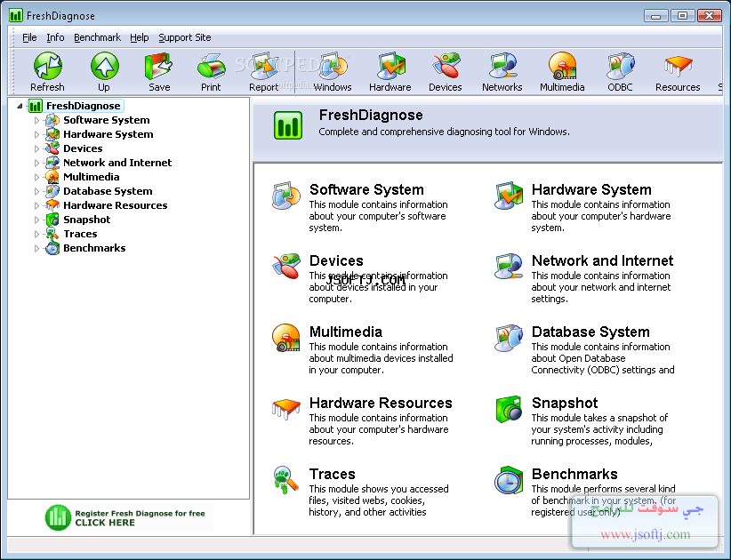Expand the Hardware Resources tree node
Viewport: 731px width, 560px height.
pyautogui.click(x=36, y=205)
